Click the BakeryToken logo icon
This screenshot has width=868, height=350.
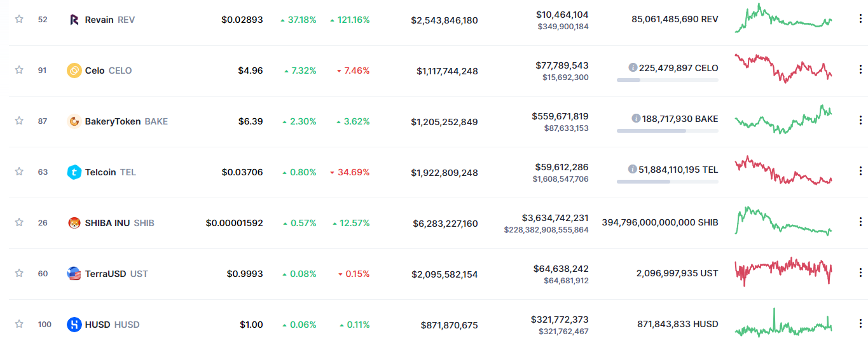click(x=74, y=121)
